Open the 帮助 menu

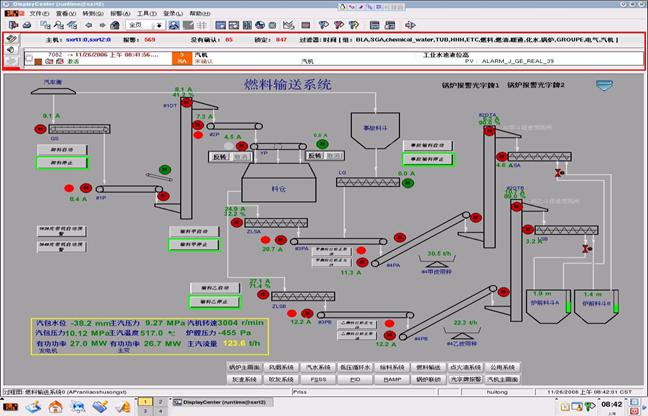[200, 14]
